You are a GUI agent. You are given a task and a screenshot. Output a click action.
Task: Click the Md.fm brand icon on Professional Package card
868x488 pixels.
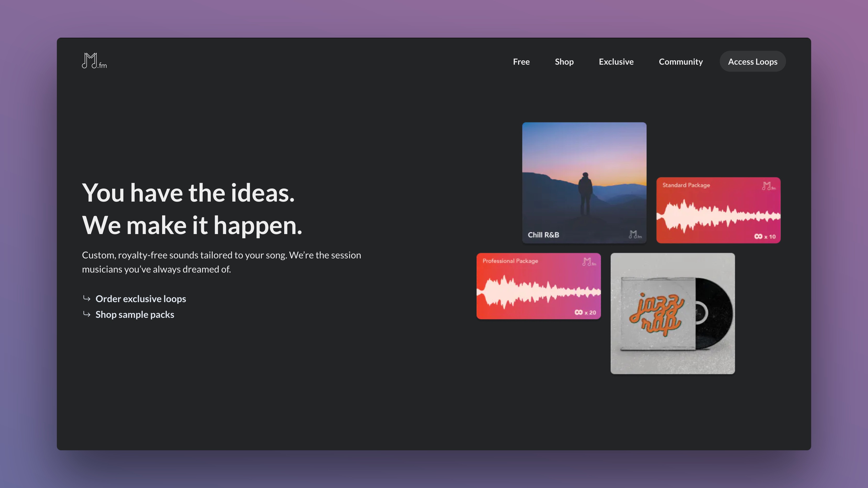click(x=589, y=262)
